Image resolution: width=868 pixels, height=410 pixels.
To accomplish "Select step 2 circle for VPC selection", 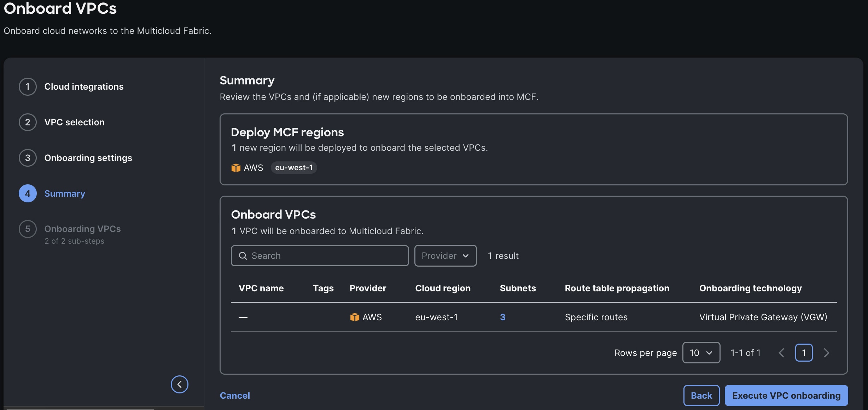I will 28,122.
